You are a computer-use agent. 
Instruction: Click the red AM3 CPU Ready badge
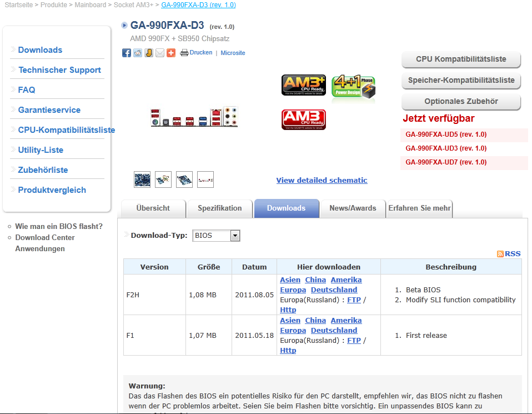coord(304,119)
